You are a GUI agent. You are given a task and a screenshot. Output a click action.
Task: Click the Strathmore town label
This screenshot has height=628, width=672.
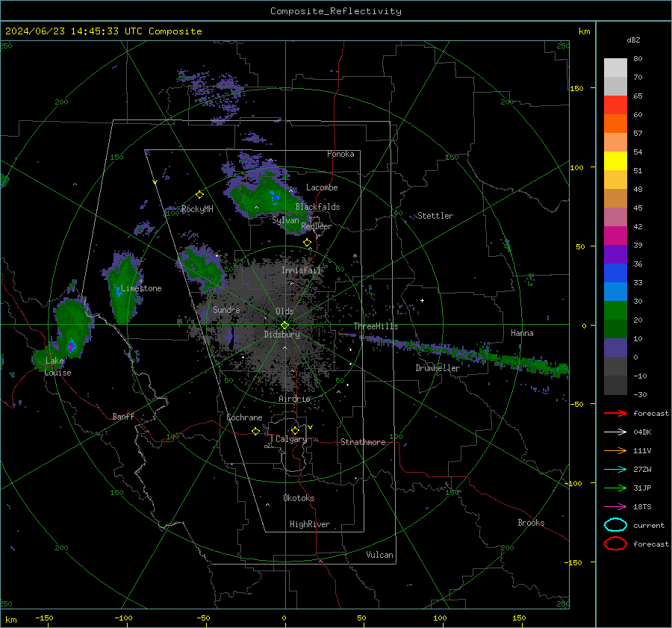[363, 442]
